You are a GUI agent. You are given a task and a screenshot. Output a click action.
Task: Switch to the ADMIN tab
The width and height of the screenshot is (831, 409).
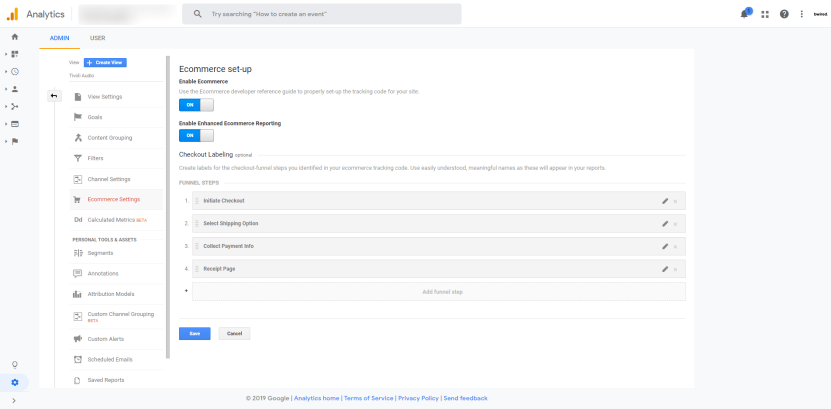(59, 38)
